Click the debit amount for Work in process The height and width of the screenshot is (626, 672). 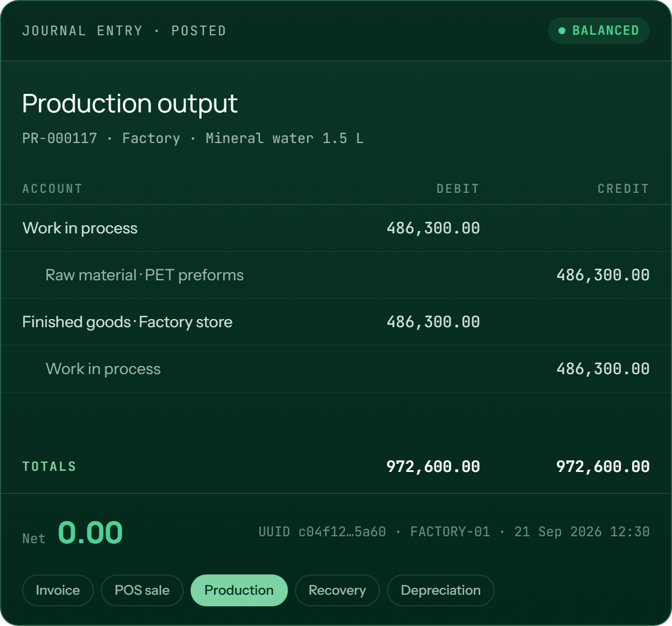pyautogui.click(x=433, y=228)
